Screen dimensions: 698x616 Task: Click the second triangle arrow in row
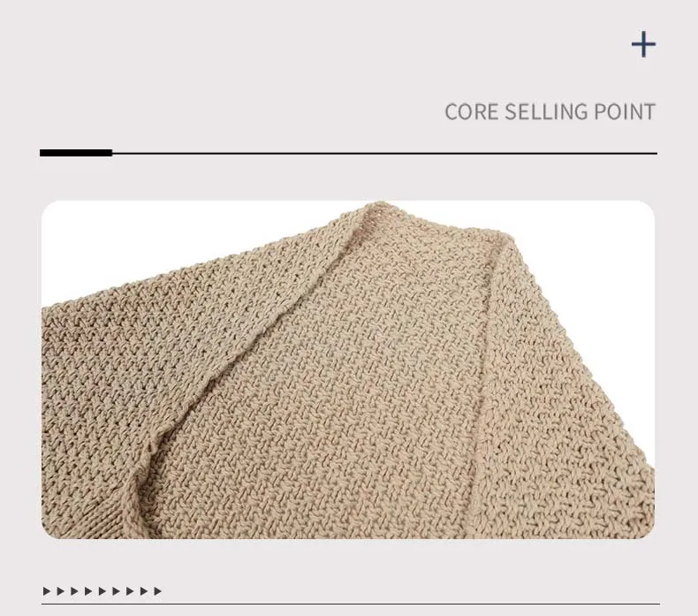pyautogui.click(x=61, y=591)
